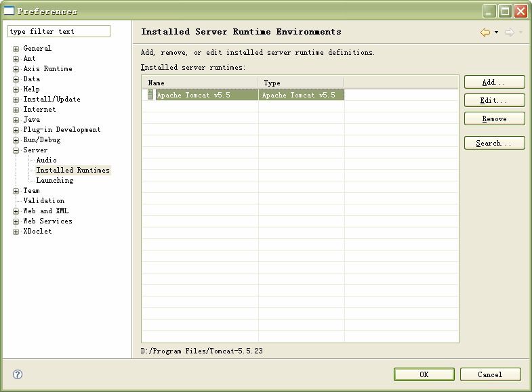The height and width of the screenshot is (392, 532).
Task: Select the Axis Runtime category label
Action: tap(47, 68)
